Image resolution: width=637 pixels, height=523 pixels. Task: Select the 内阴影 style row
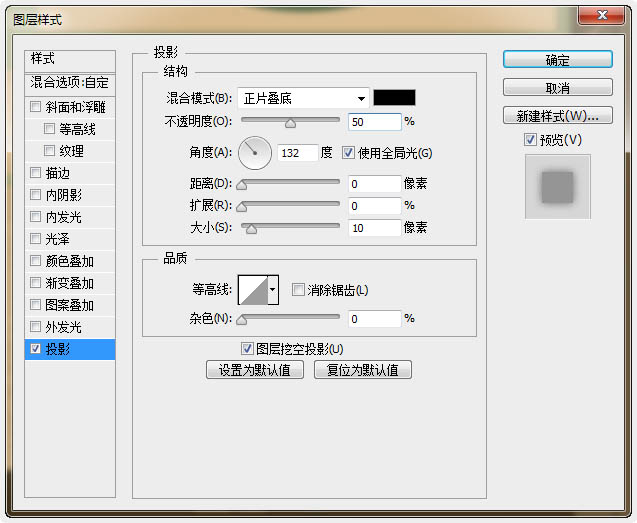point(70,195)
